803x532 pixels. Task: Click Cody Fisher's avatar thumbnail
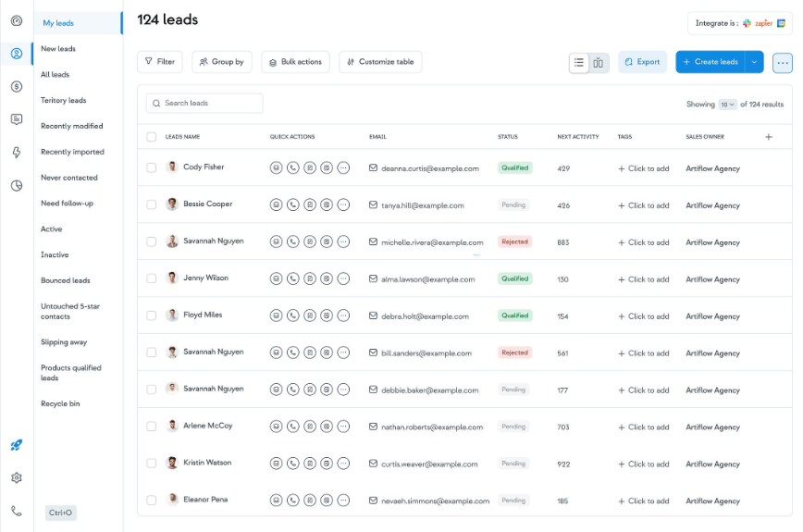coord(172,167)
